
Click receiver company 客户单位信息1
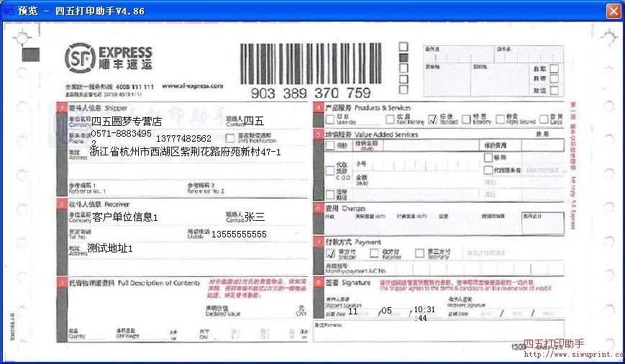pyautogui.click(x=125, y=217)
